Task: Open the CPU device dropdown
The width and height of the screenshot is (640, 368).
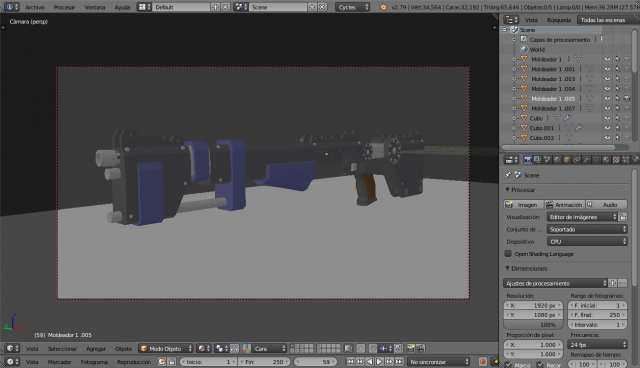Action: point(587,242)
